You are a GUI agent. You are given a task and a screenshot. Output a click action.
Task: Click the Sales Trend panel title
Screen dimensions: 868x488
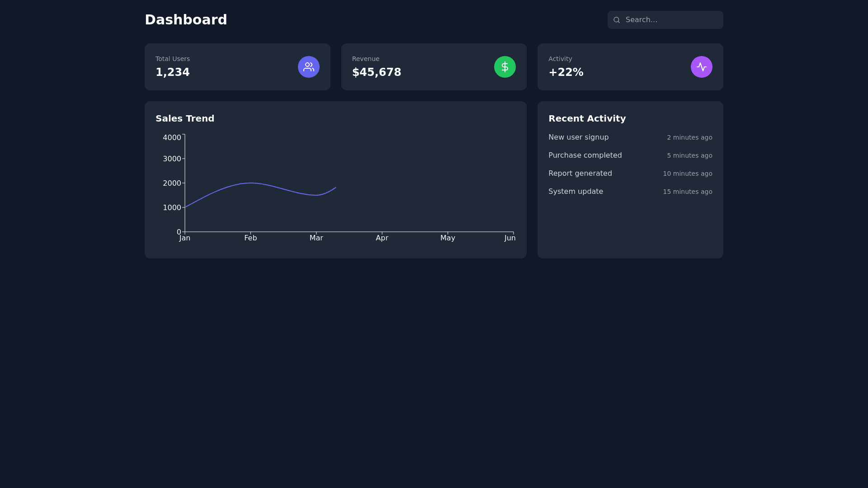coord(185,118)
